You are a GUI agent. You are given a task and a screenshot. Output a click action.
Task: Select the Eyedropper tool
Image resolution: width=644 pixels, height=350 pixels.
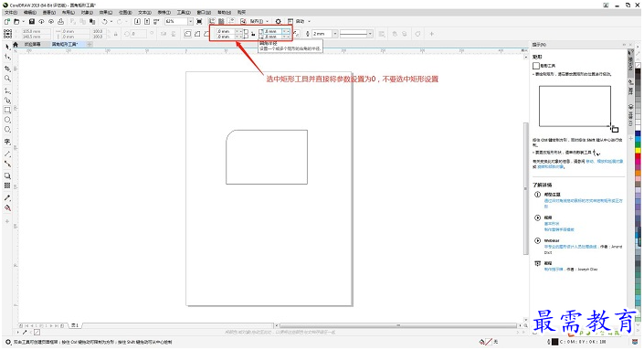[x=7, y=197]
